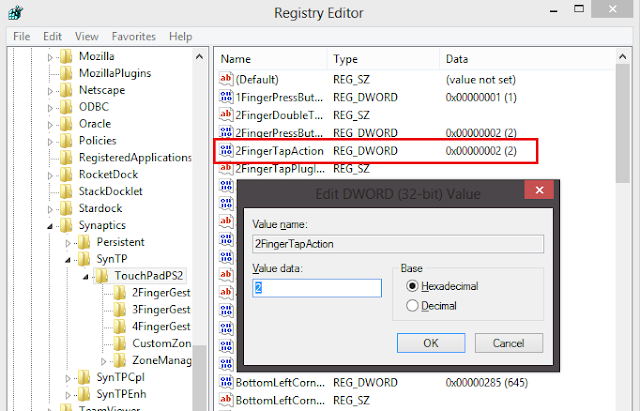Expand the Mozilla key

coord(50,57)
